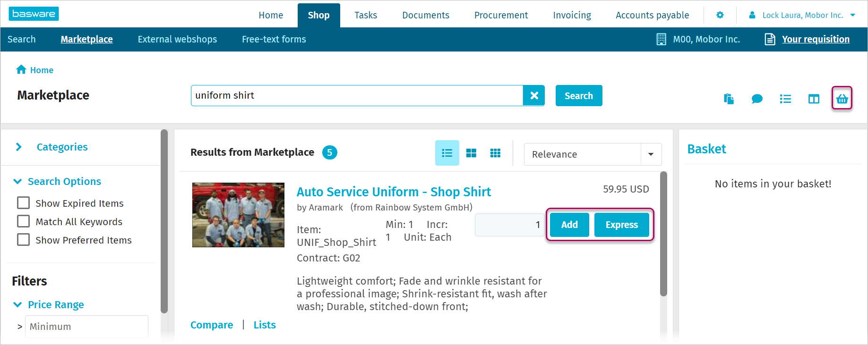This screenshot has width=868, height=345.
Task: Open the compare panel columns icon
Action: (x=814, y=99)
